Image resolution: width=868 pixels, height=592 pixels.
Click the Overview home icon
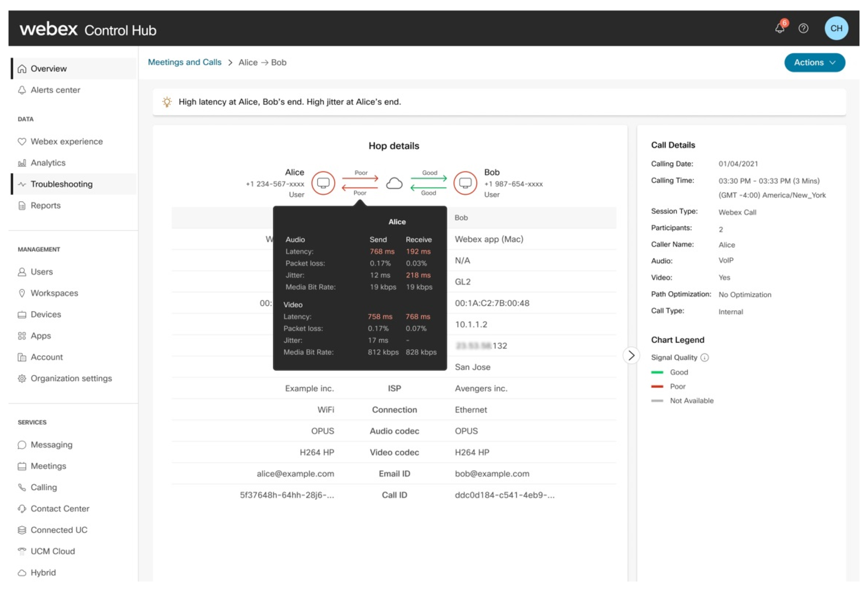22,69
